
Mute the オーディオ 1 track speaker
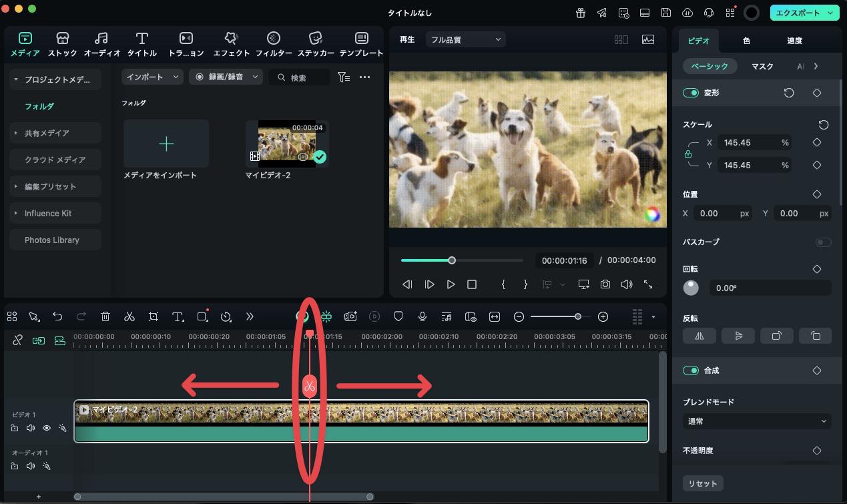[x=31, y=466]
